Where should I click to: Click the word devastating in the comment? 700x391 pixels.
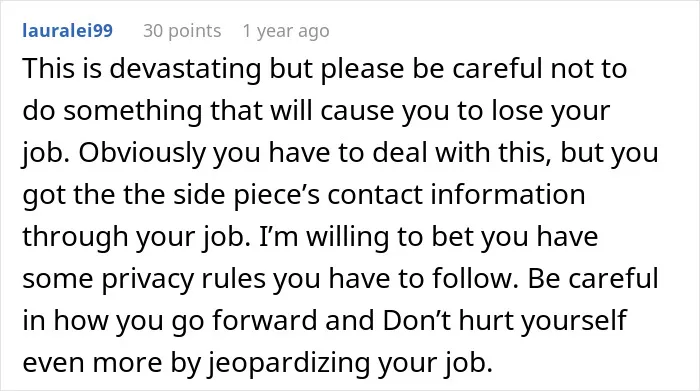186,69
